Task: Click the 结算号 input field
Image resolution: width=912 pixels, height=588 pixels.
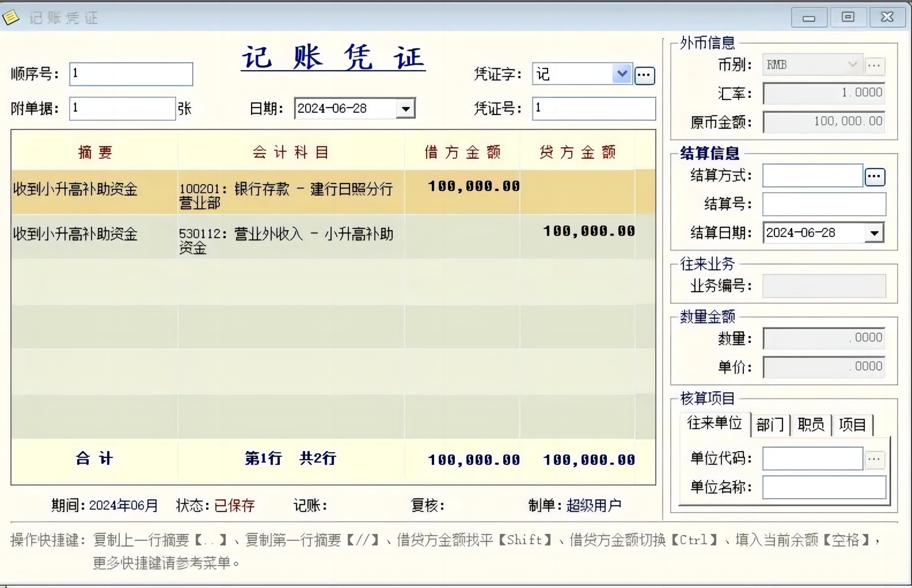Action: point(824,204)
